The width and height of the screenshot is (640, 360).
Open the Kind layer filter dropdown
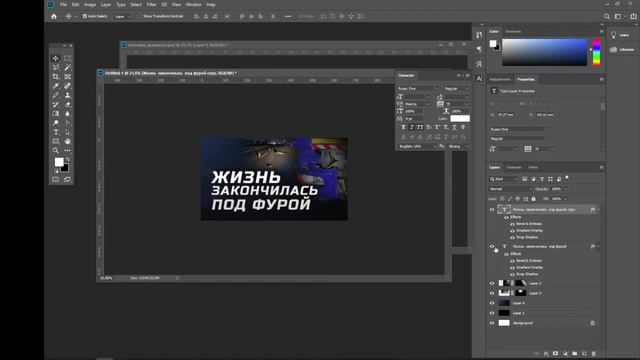pos(504,179)
